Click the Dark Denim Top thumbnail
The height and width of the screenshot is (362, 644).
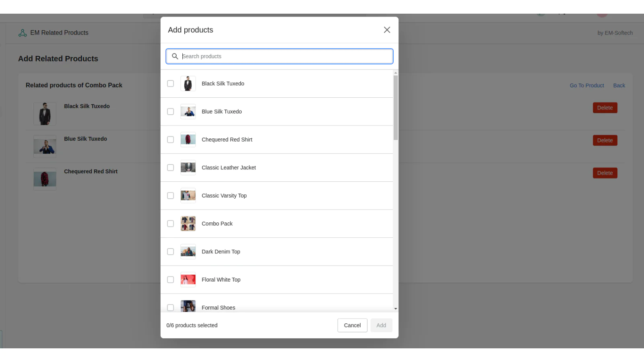click(x=188, y=252)
